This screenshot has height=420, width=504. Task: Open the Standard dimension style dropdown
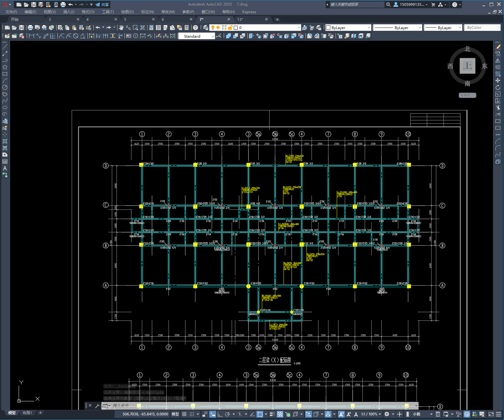(197, 36)
